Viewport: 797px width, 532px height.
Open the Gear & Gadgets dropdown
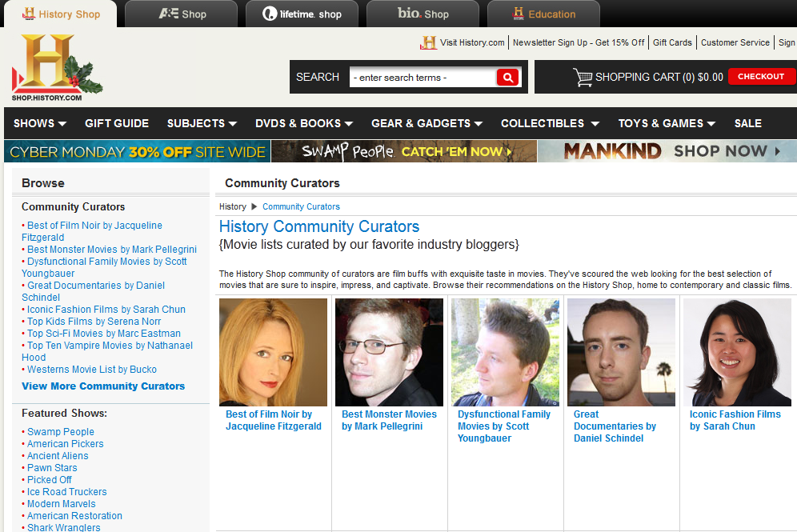tap(427, 123)
